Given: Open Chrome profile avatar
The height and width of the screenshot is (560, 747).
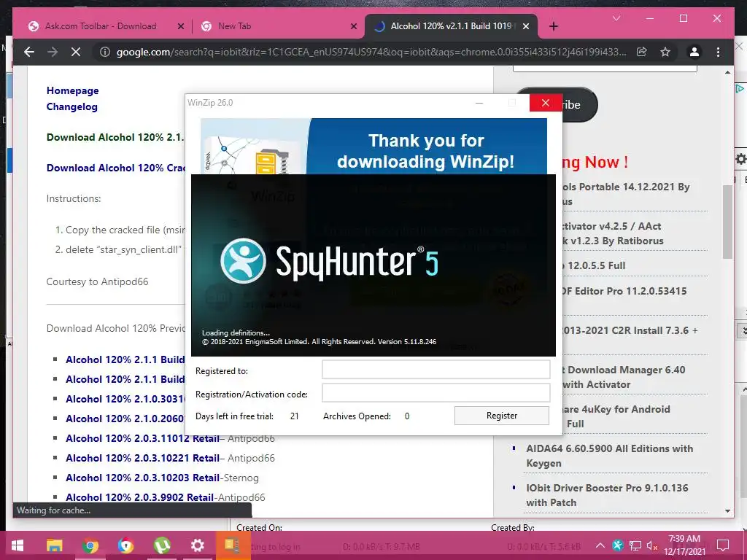Looking at the screenshot, I should point(694,52).
